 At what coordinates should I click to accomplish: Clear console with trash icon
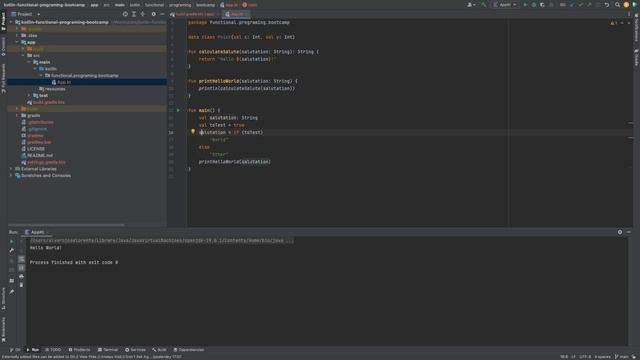click(x=21, y=285)
